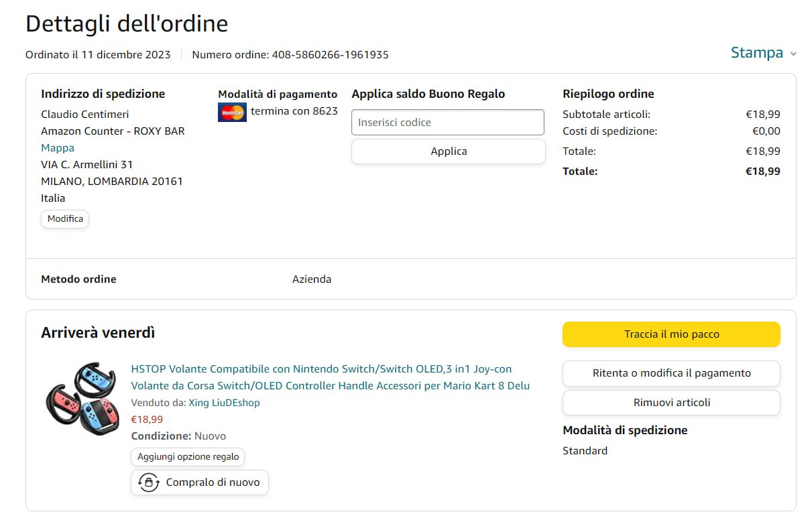Click Aggiungi opzione regalo

click(188, 457)
